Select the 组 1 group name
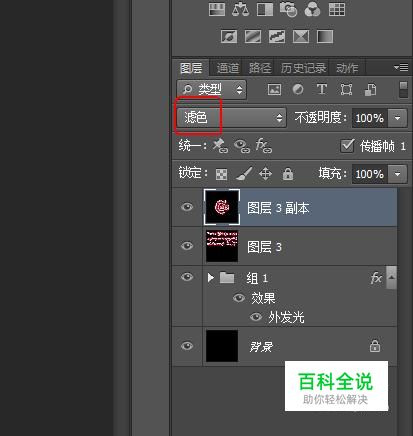413x436 pixels. coord(257,278)
